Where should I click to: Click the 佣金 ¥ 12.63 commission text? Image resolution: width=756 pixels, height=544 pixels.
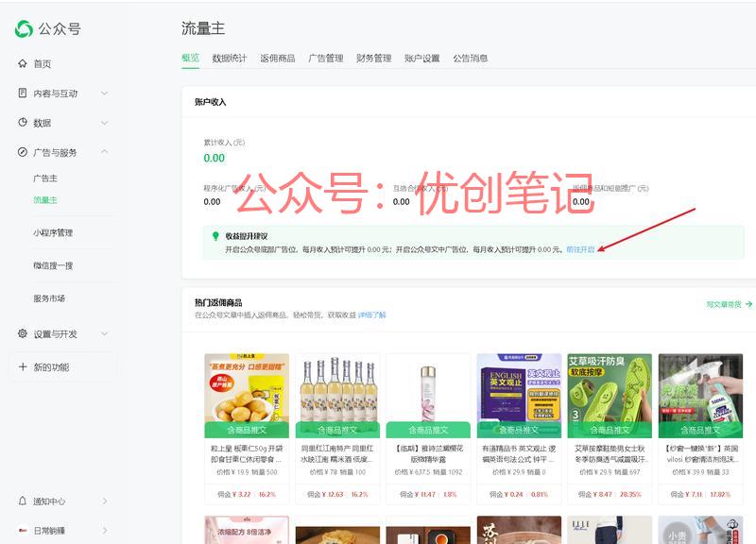click(325, 494)
